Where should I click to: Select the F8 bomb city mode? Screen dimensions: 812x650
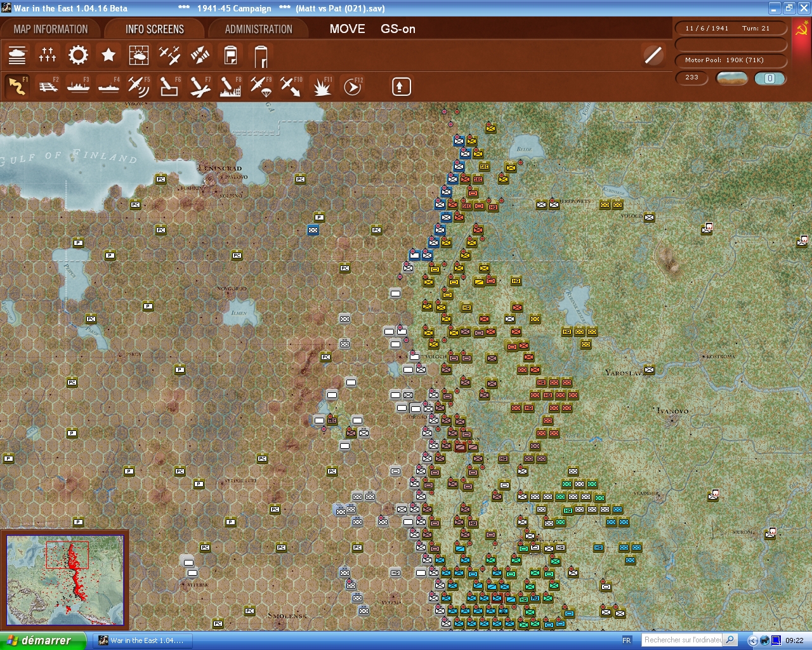coord(230,86)
